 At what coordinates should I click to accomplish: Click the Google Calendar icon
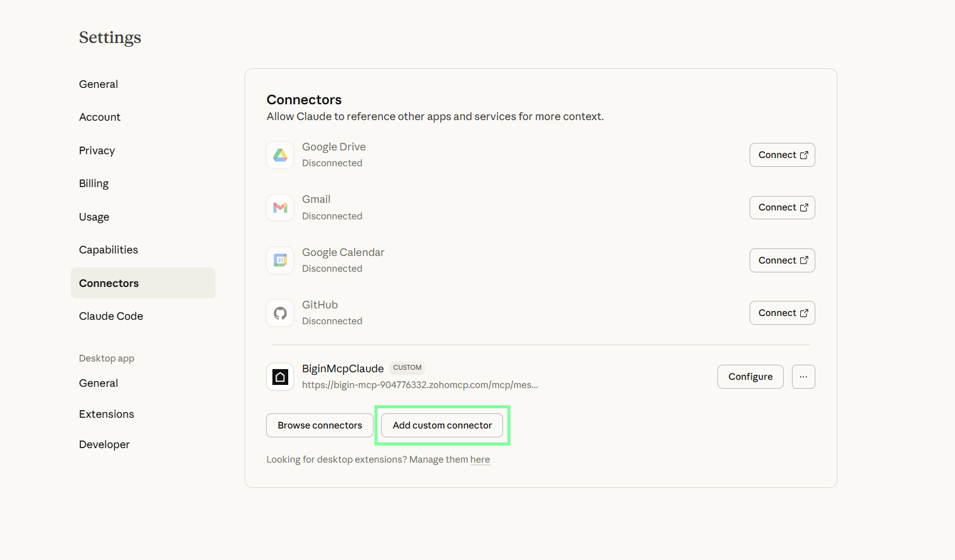point(280,260)
